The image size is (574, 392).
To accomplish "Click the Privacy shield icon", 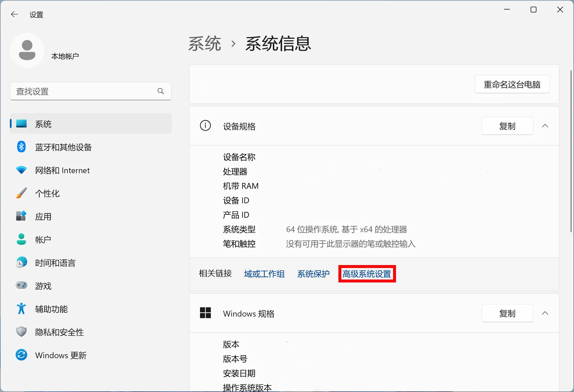I will click(21, 332).
